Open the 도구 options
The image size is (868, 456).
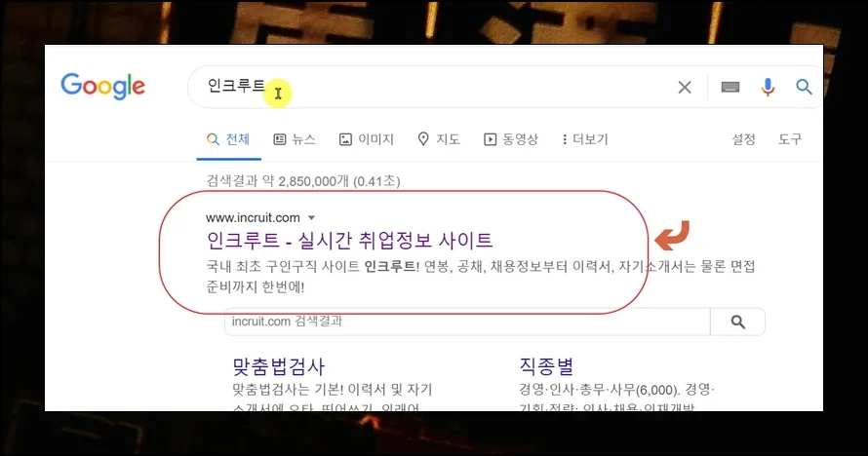pyautogui.click(x=790, y=139)
